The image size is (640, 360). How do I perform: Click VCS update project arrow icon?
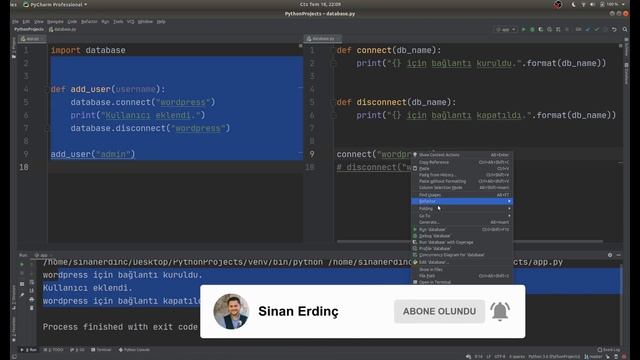pos(588,29)
